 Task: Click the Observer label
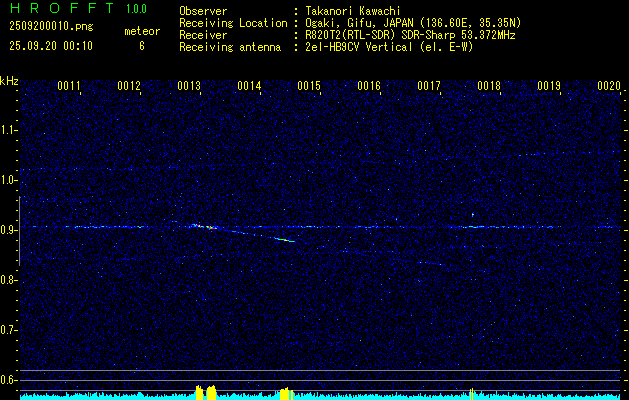pos(203,11)
